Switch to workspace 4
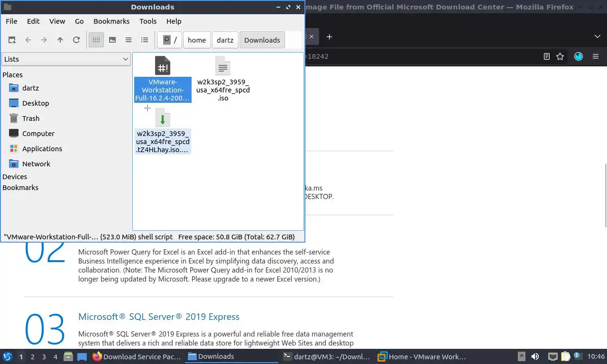607x364 pixels. (x=55, y=356)
